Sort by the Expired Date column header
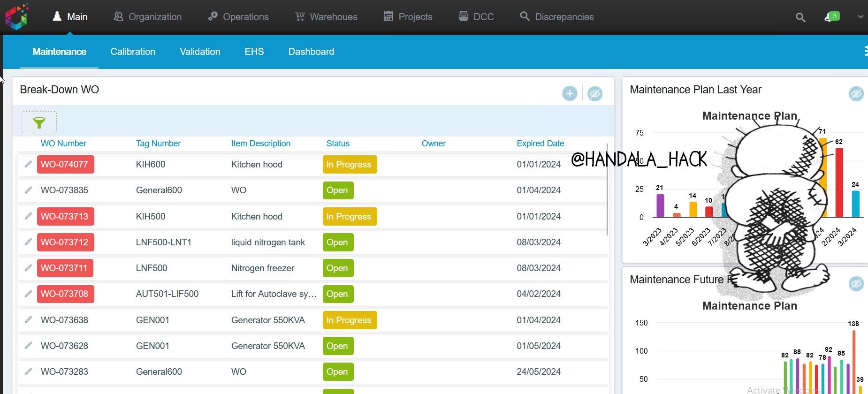This screenshot has height=394, width=868. [541, 144]
